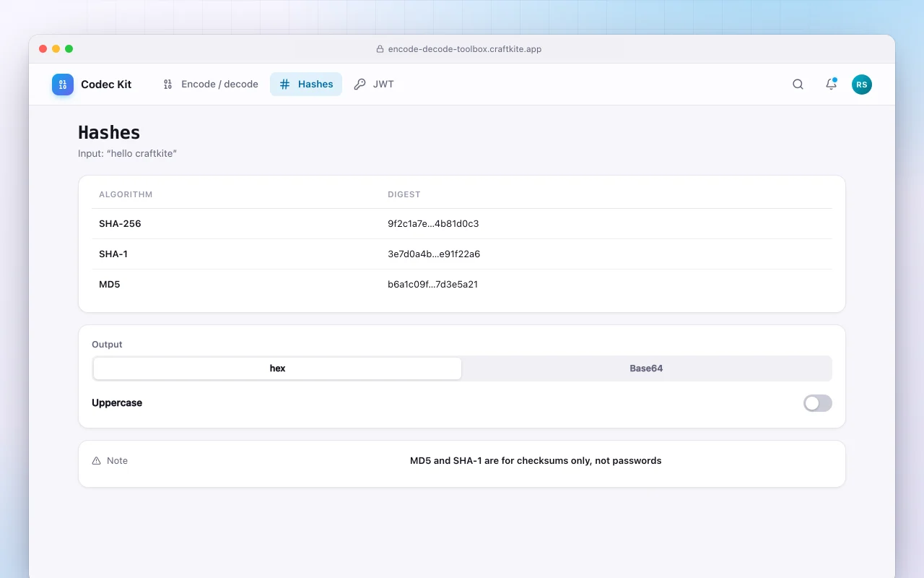This screenshot has width=924, height=578.
Task: Minimize the window with the yellow button
Action: pos(56,49)
